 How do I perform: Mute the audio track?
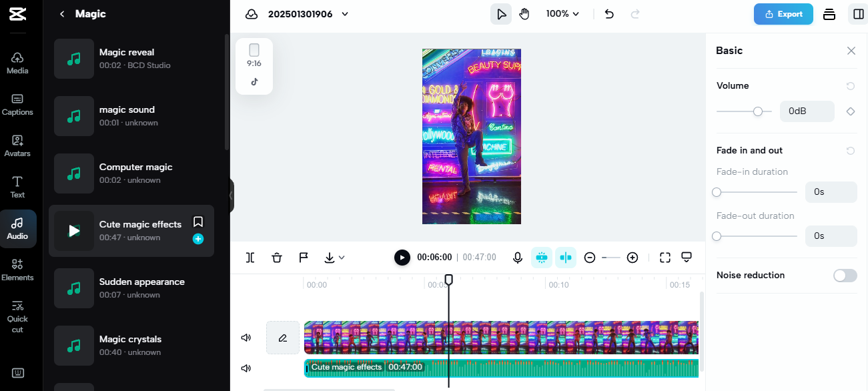[x=246, y=368]
